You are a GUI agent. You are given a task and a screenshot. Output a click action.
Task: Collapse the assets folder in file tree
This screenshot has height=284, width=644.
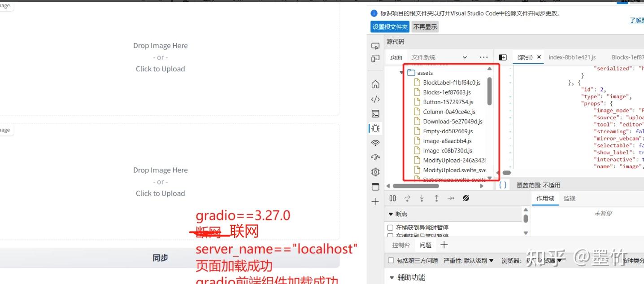(401, 72)
